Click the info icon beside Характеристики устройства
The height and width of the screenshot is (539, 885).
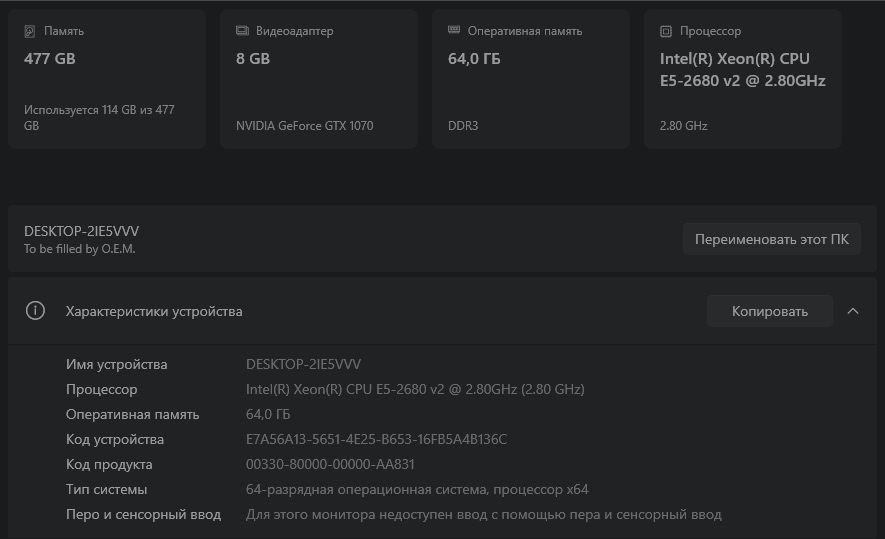pos(36,311)
